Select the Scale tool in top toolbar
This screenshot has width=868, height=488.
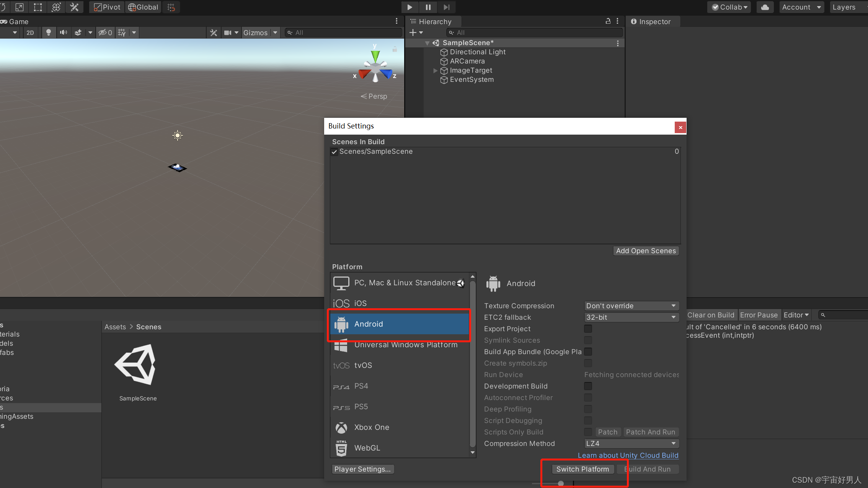click(x=20, y=7)
